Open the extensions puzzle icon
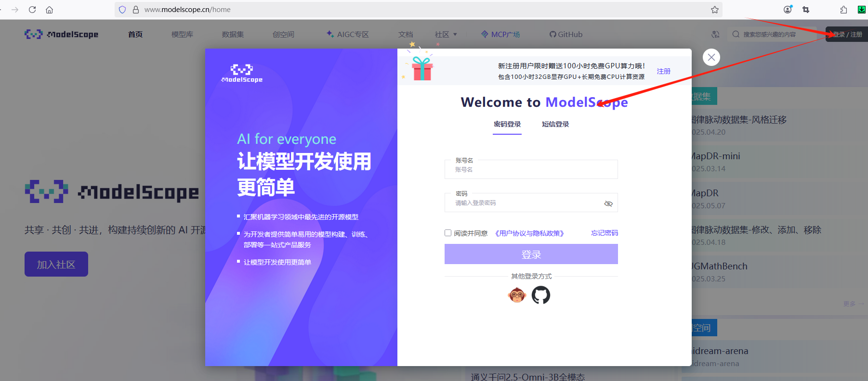868x381 pixels. 843,10
